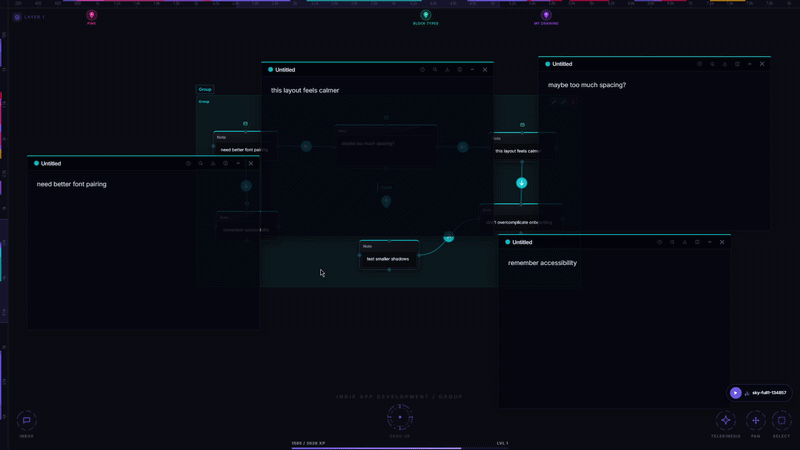Viewport: 800px width, 450px height.
Task: History icon in 'maybe too much spacing?' window
Action: click(x=699, y=64)
